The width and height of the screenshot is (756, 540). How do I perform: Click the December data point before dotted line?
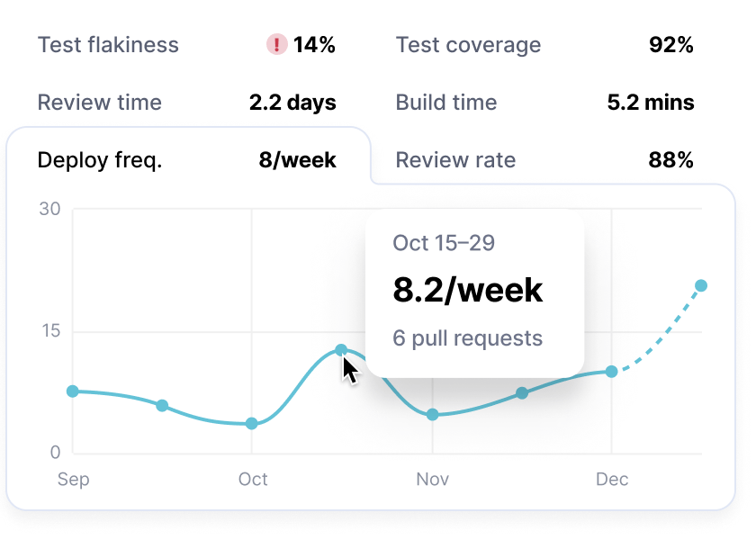(x=613, y=370)
